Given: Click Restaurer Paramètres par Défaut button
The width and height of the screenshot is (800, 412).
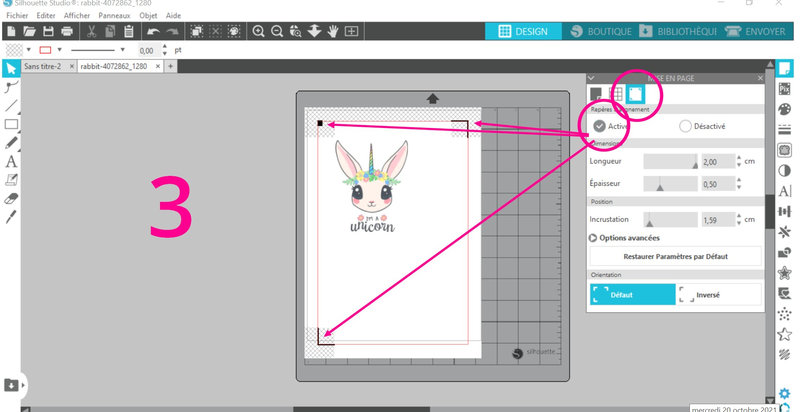Looking at the screenshot, I should (676, 257).
